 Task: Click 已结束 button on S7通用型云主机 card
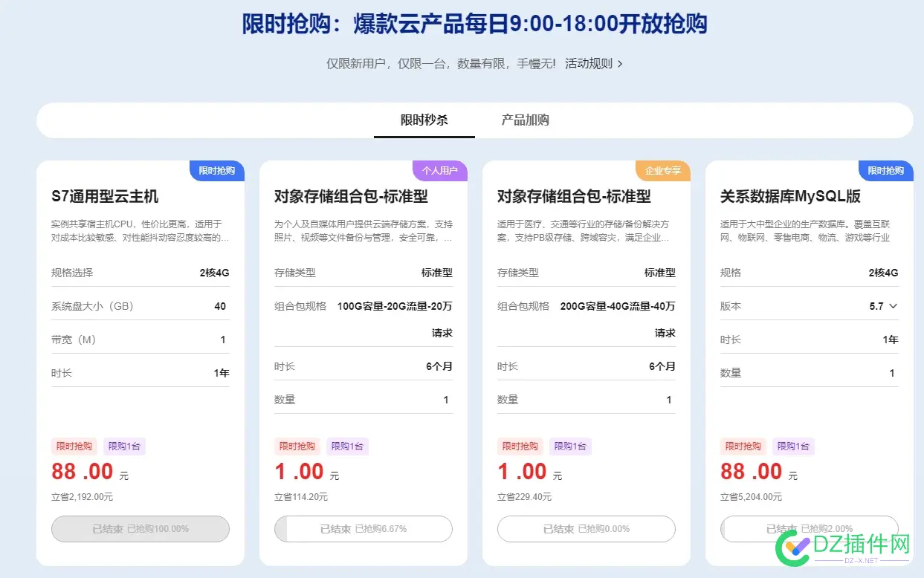(x=140, y=529)
